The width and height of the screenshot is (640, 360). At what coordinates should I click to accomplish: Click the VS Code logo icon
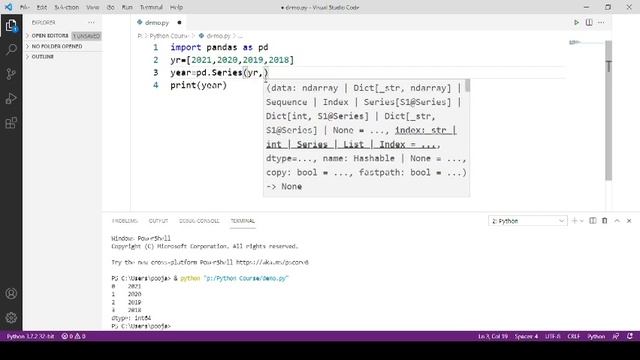[8, 7]
